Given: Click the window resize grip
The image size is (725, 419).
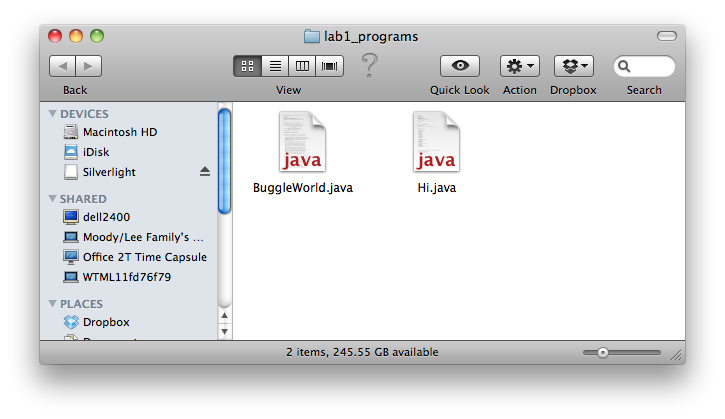Looking at the screenshot, I should click(676, 355).
